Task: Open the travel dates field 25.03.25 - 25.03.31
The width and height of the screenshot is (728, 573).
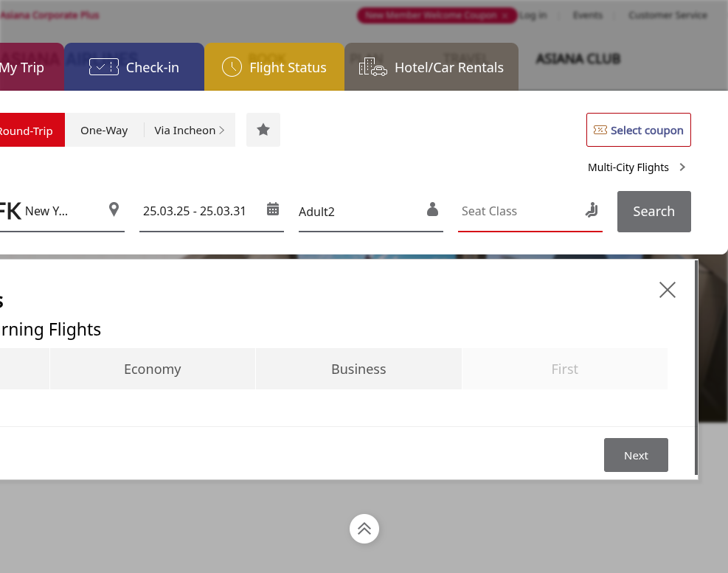Action: [211, 211]
